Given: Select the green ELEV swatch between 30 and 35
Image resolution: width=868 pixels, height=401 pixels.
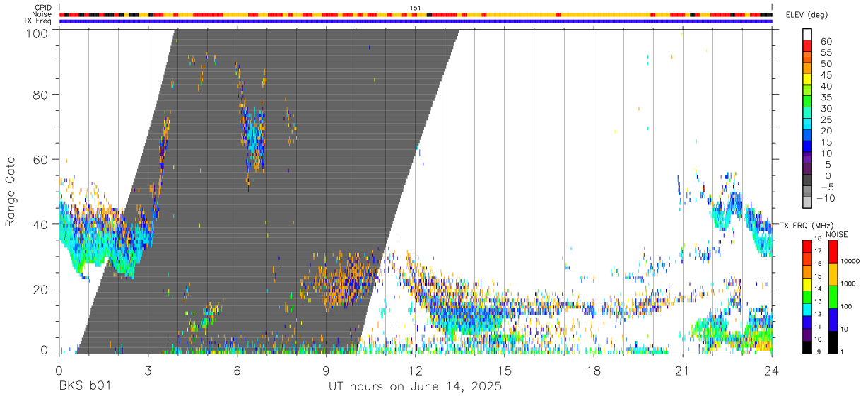Looking at the screenshot, I should tap(807, 102).
